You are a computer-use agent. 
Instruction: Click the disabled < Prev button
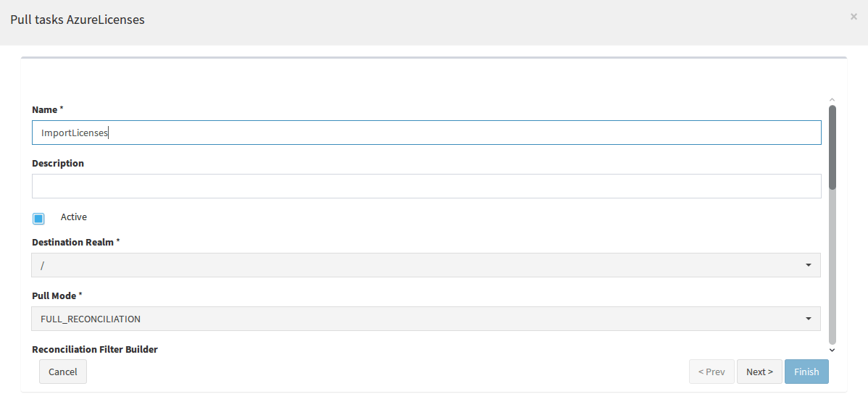click(x=711, y=372)
